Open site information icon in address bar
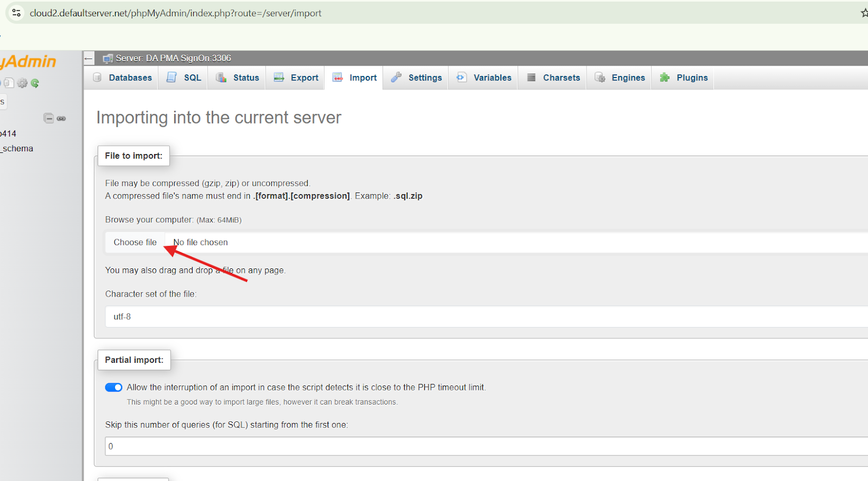Viewport: 868px width, 481px height. tap(16, 13)
